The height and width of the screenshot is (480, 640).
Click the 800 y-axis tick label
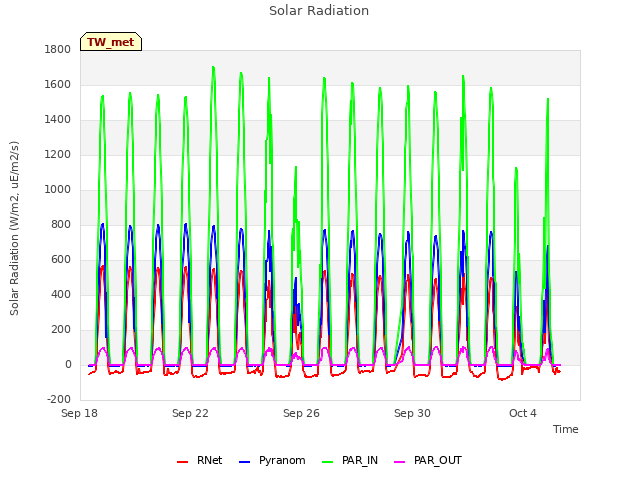tap(61, 224)
